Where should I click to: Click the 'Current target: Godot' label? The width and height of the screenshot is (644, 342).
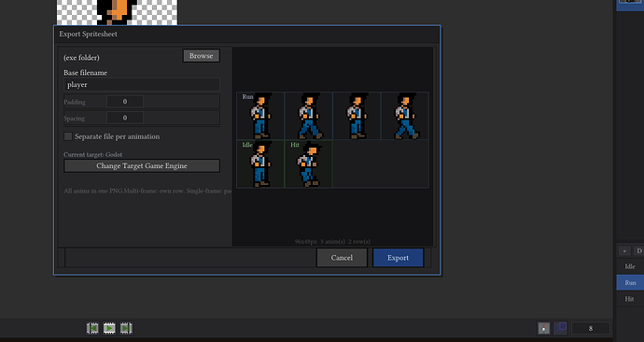pos(92,154)
